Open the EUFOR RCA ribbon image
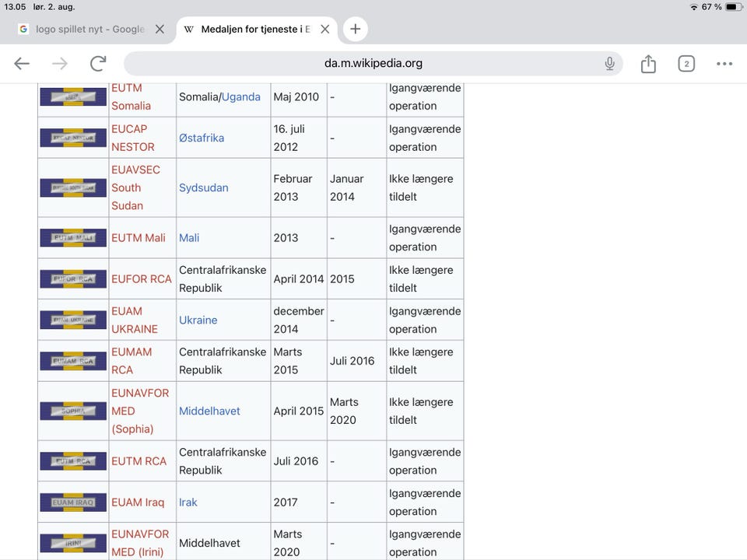This screenshot has height=560, width=747. [x=73, y=279]
